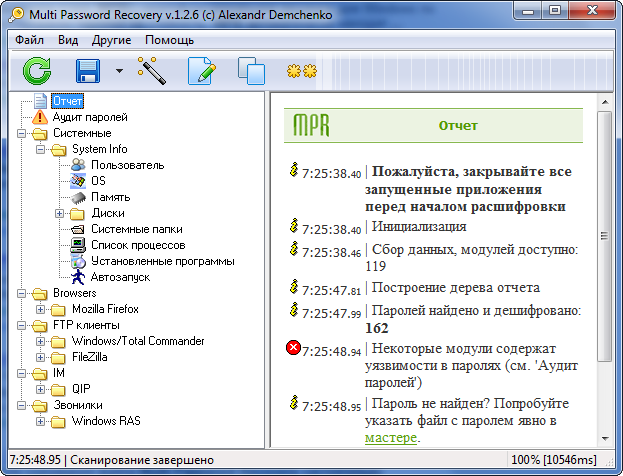Image resolution: width=623 pixels, height=476 pixels.
Task: Click the 100% [10546ms] status bar panel
Action: coord(553,460)
